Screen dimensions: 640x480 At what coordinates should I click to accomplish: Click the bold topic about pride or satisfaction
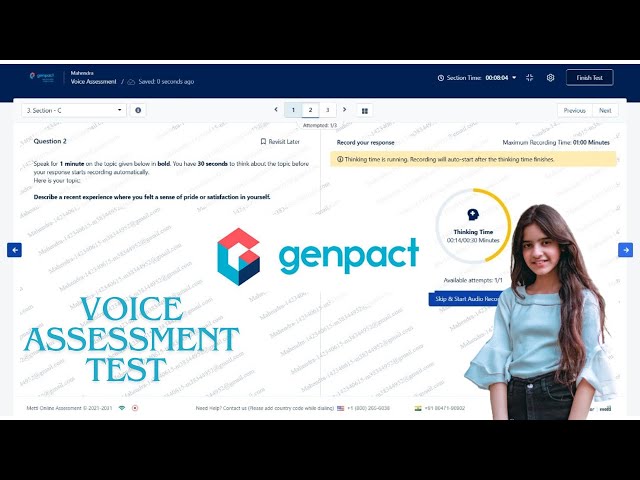pos(152,197)
